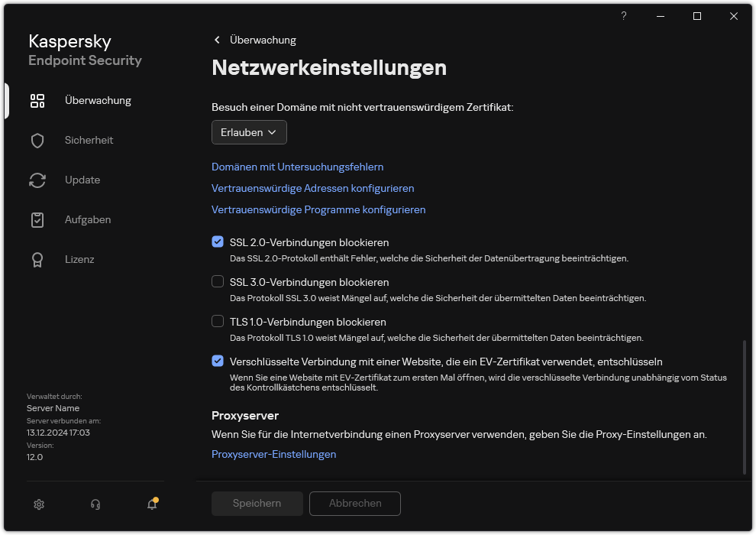Viewport: 756px width, 535px height.
Task: Open Domänen mit Untersuchungsfehlern
Action: point(297,167)
